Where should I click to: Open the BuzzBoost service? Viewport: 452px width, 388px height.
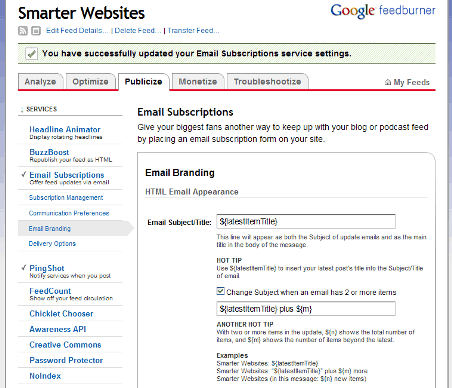[49, 152]
